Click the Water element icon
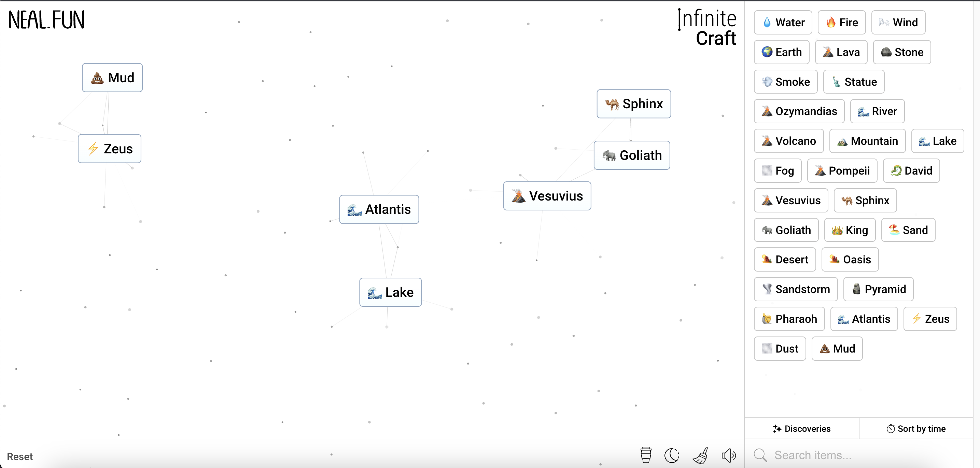Viewport: 980px width, 468px height. click(x=766, y=23)
